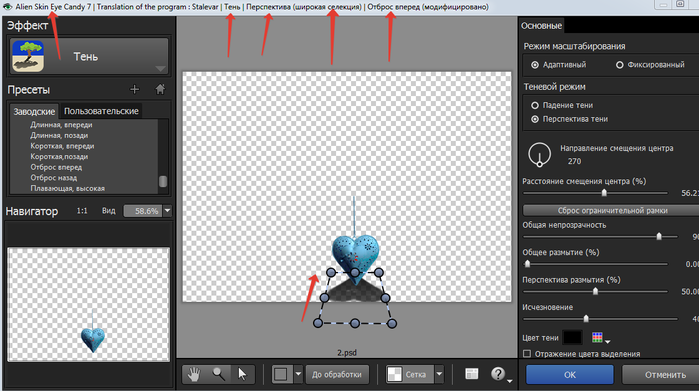This screenshot has height=391, width=699.
Task: Click the До обработки button
Action: [337, 375]
